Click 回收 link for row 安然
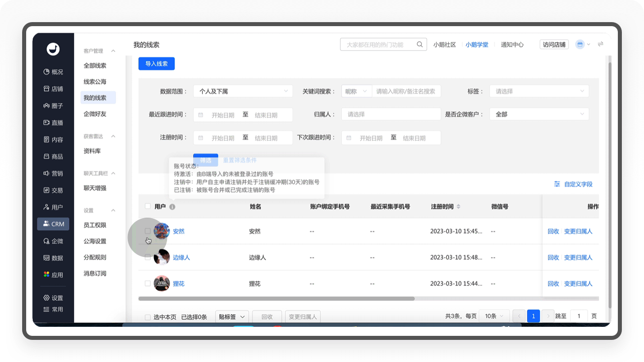Screen dimensions: 644x362 [x=553, y=231]
